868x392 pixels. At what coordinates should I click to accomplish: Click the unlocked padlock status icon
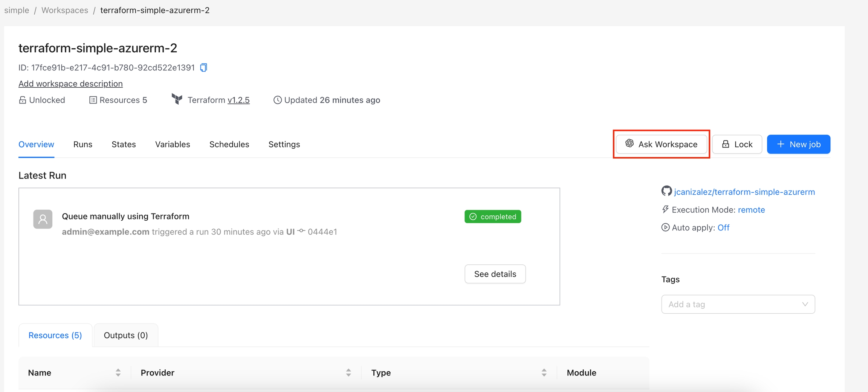[23, 100]
